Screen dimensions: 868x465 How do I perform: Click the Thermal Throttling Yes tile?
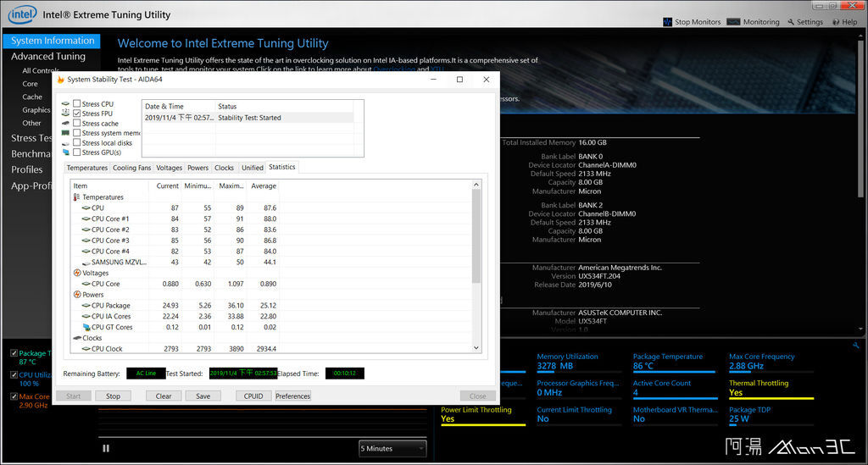tap(771, 388)
